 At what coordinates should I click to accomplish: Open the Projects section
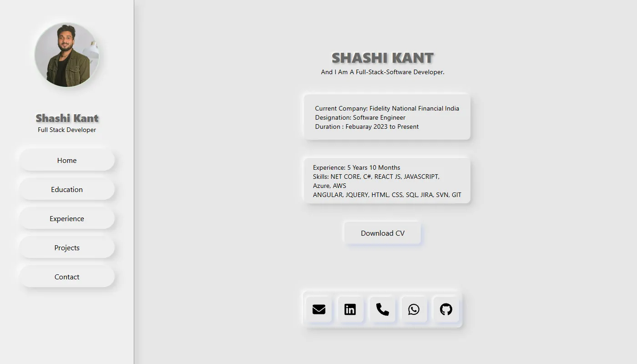pyautogui.click(x=67, y=248)
